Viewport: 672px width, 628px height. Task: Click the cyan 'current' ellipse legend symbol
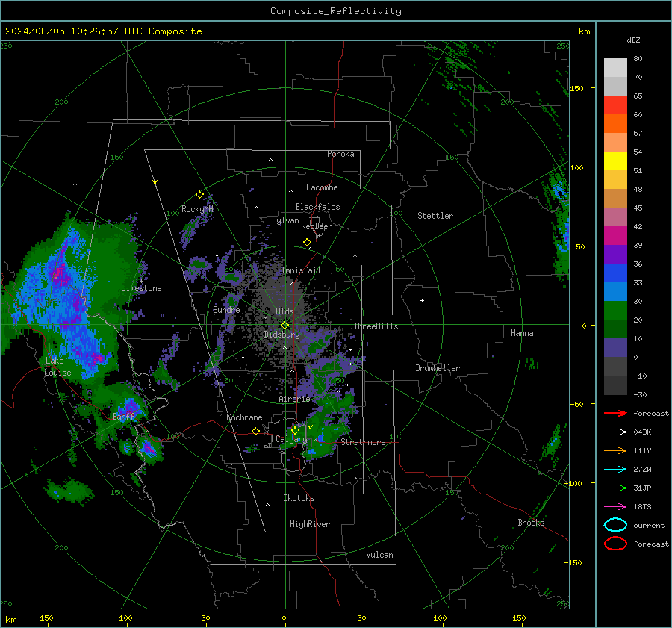615,525
